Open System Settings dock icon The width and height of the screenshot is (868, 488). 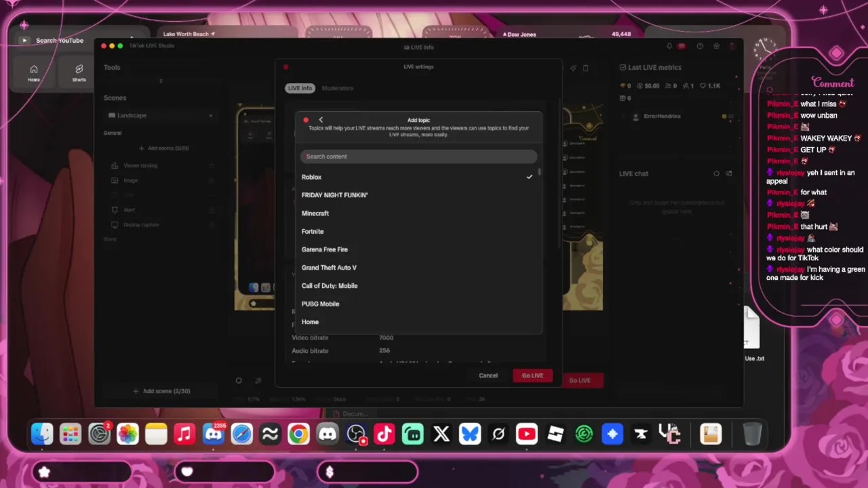(x=99, y=434)
